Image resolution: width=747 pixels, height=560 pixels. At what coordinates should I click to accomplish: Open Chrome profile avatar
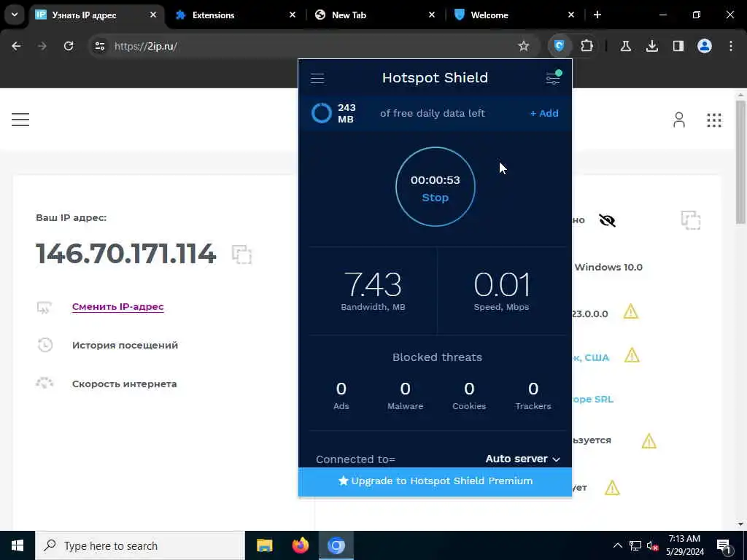[704, 46]
